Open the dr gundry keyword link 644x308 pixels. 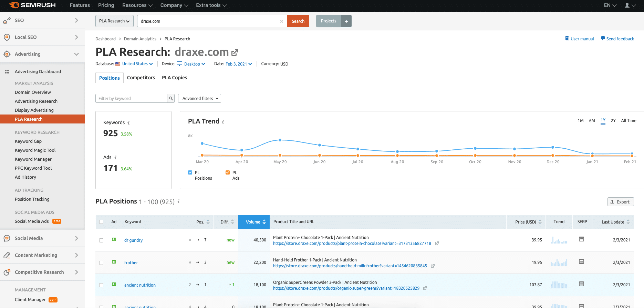(133, 240)
